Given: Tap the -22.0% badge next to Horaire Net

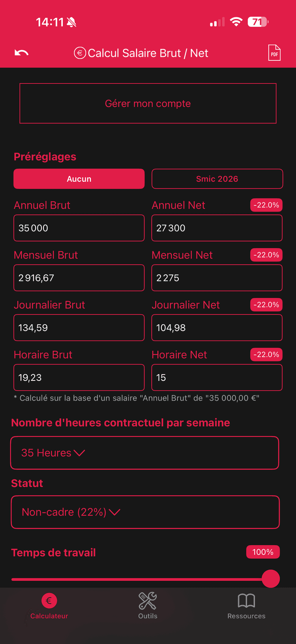Looking at the screenshot, I should coord(266,354).
